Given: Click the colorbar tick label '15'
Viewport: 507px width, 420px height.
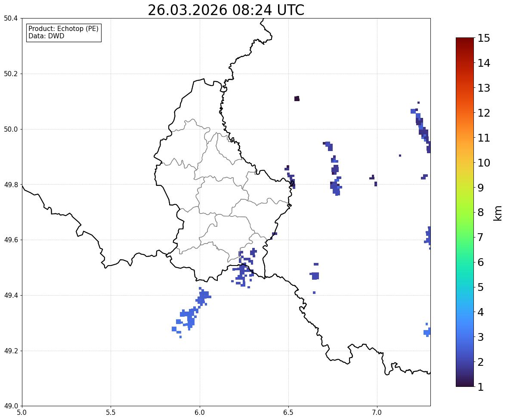Looking at the screenshot, I should 484,38.
